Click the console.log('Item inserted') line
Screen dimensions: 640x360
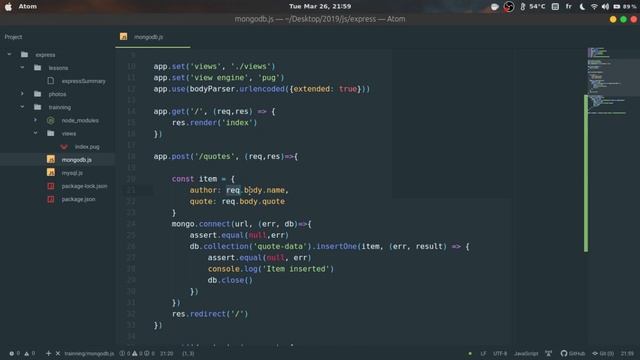pos(271,269)
